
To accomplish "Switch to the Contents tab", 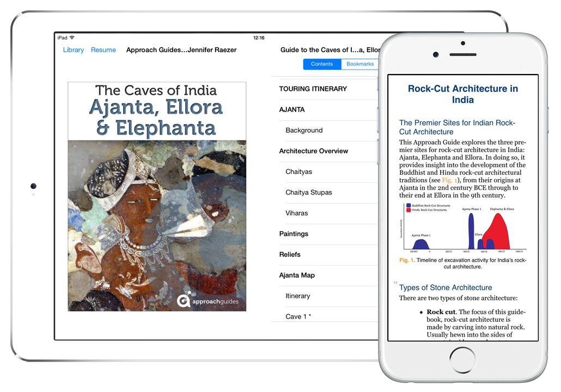I will click(x=321, y=64).
